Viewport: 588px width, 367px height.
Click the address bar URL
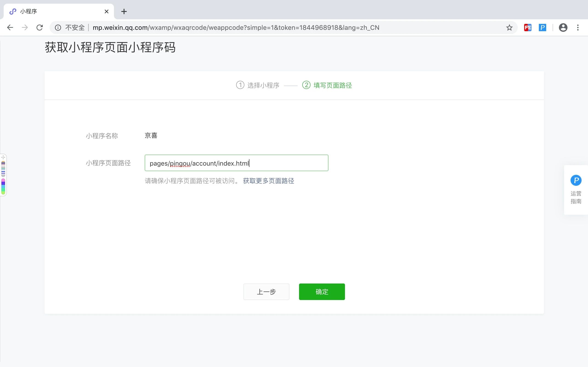[x=236, y=28]
